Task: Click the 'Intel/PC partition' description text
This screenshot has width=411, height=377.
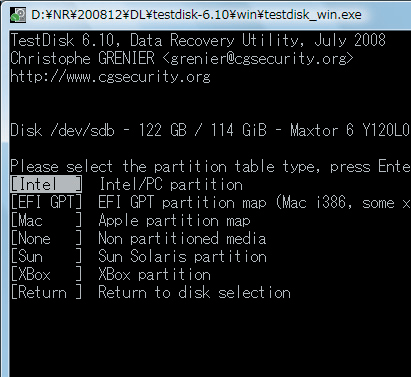Action: [171, 184]
